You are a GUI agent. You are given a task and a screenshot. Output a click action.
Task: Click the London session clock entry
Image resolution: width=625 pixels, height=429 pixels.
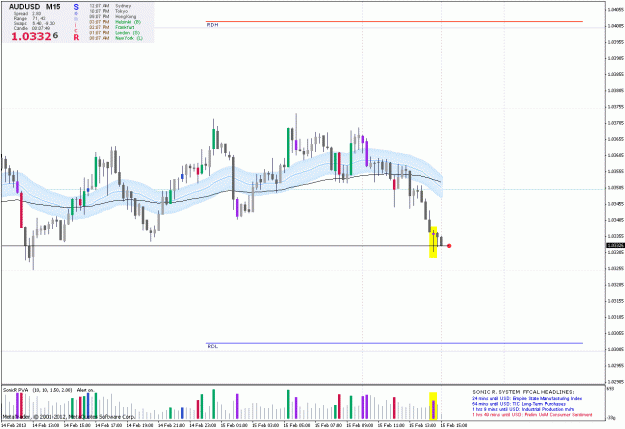pos(114,33)
